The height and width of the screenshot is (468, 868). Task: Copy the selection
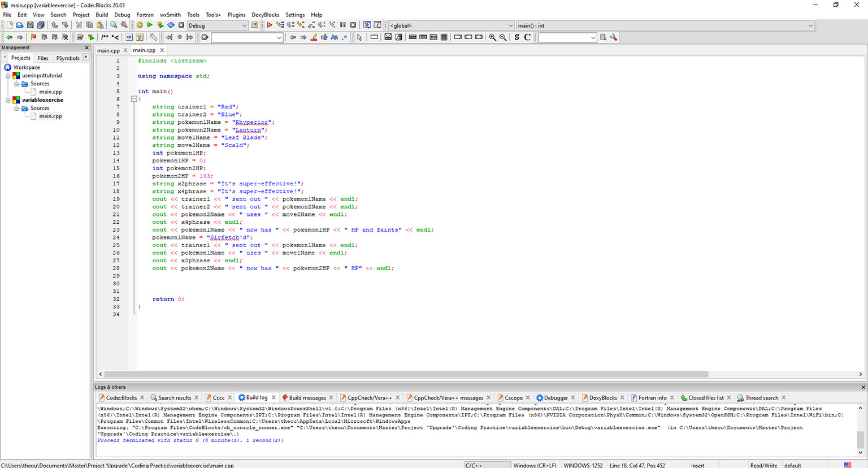tap(89, 25)
